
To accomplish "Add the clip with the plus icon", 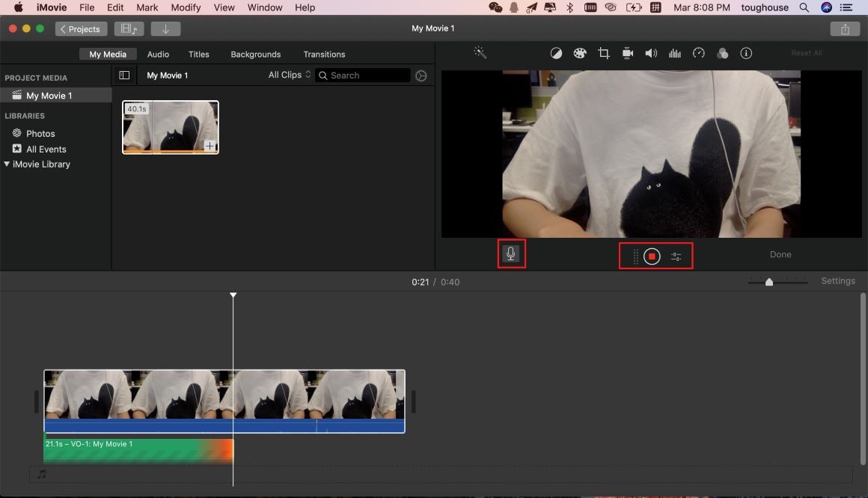I will click(x=210, y=146).
